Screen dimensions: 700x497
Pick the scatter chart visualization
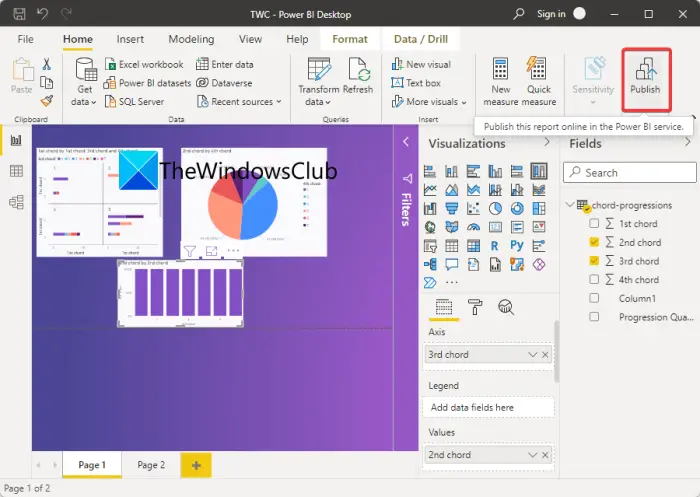473,209
